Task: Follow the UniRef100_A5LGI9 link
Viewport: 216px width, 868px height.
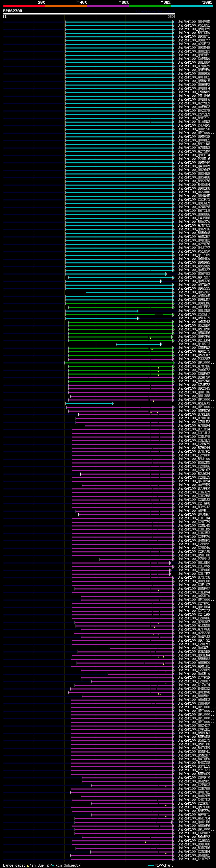Action: tap(194, 318)
